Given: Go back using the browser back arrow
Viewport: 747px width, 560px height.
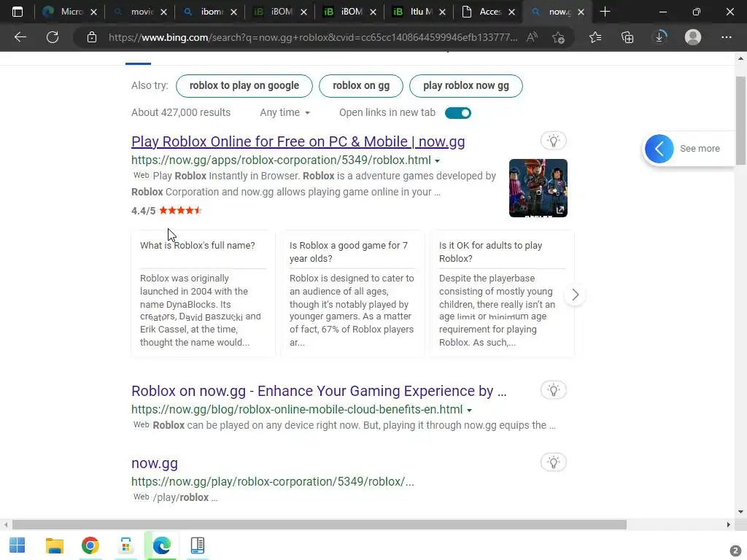Looking at the screenshot, I should [20, 37].
